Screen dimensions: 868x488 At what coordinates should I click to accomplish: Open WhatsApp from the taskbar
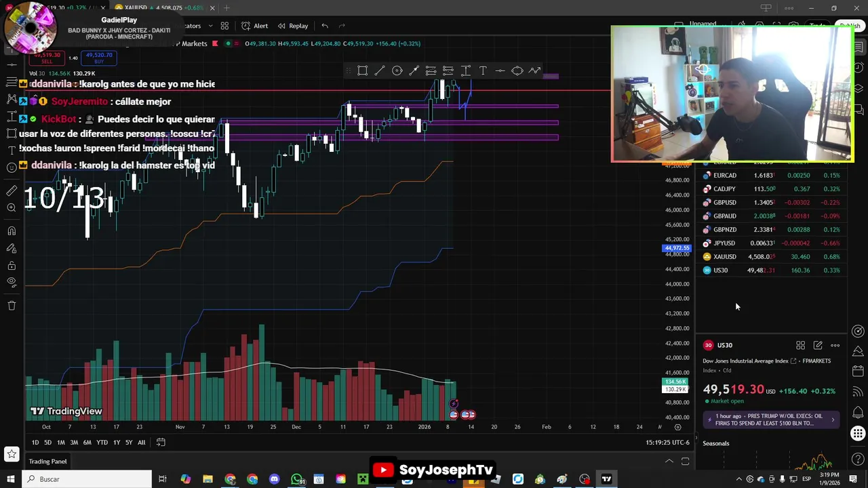(297, 479)
